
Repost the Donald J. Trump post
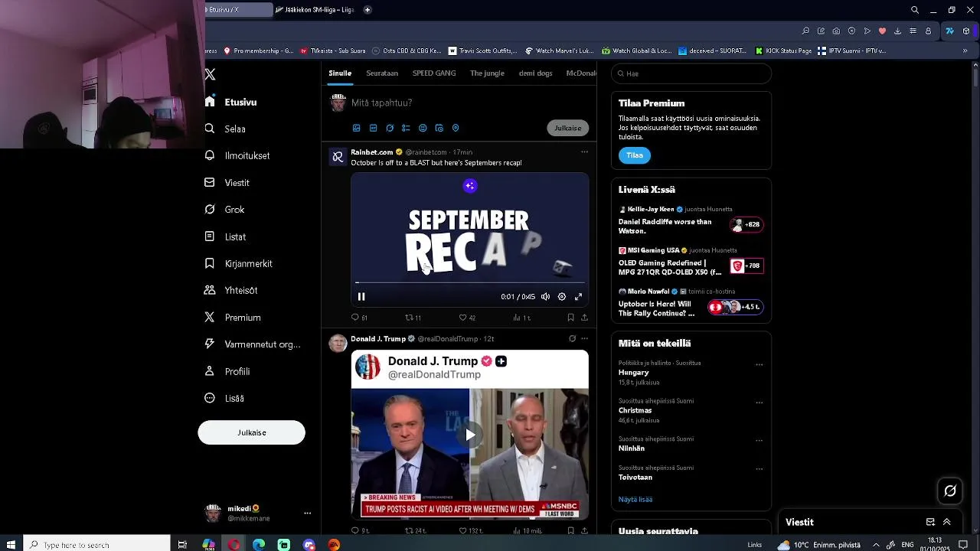click(x=416, y=530)
